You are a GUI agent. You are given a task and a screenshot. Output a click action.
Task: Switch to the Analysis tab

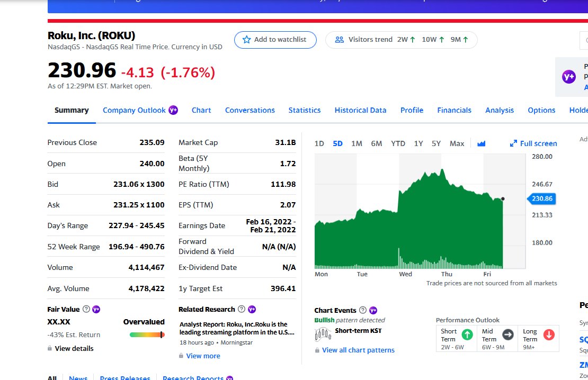pos(500,110)
